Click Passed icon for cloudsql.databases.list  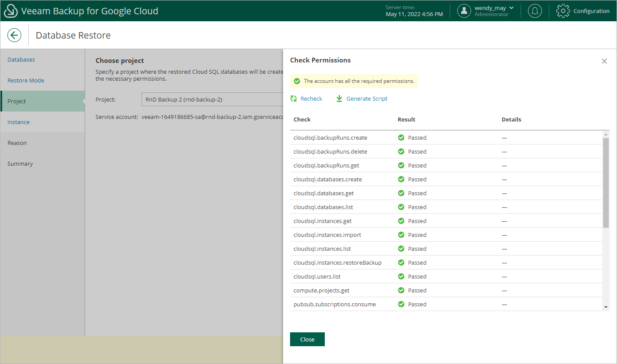(x=401, y=207)
